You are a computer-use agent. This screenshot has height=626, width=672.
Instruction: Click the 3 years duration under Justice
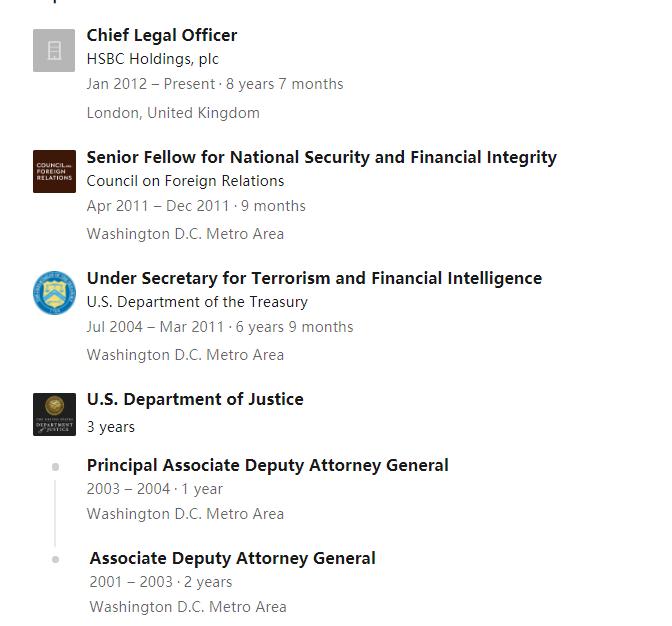111,427
